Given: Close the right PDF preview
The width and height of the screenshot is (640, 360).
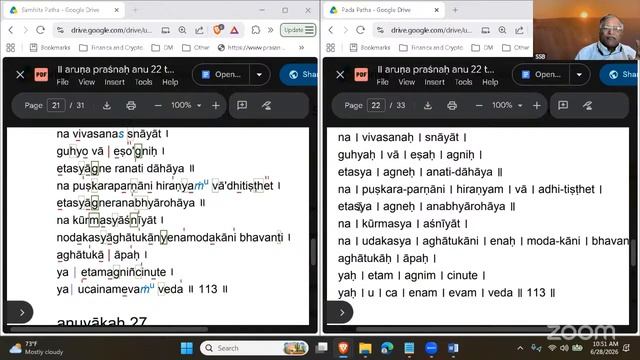Looking at the screenshot, I should click(340, 74).
